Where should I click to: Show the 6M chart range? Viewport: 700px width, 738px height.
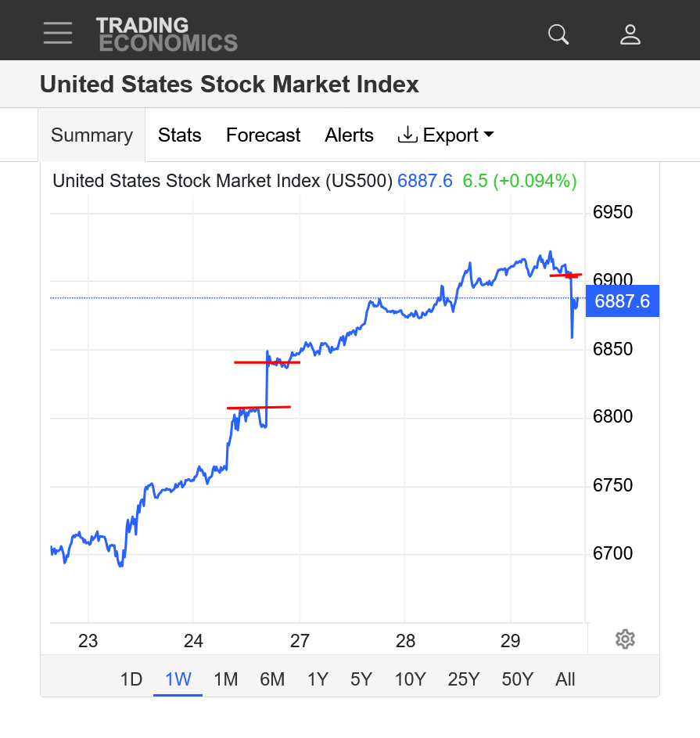click(272, 679)
